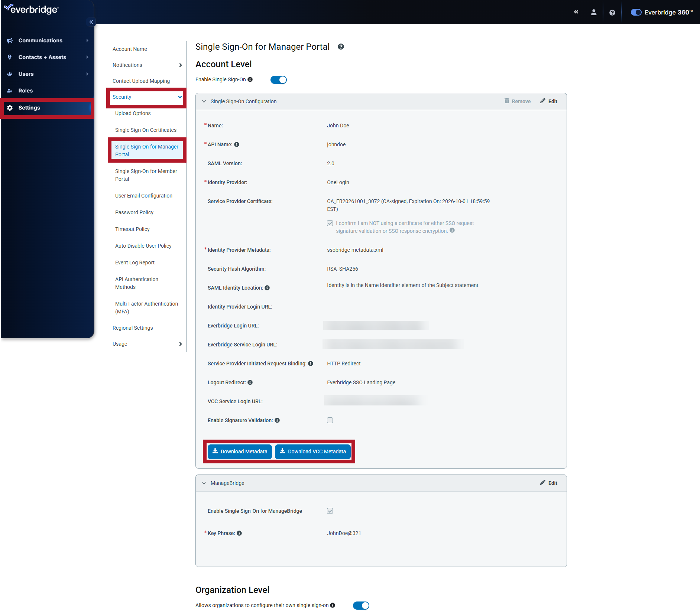Click help icon beside Single Sign-On for Manager Portal title
The height and width of the screenshot is (613, 700).
(341, 47)
